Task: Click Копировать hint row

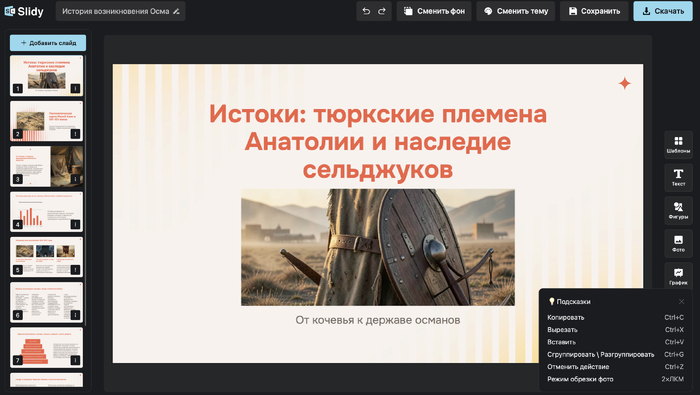Action: click(x=615, y=317)
